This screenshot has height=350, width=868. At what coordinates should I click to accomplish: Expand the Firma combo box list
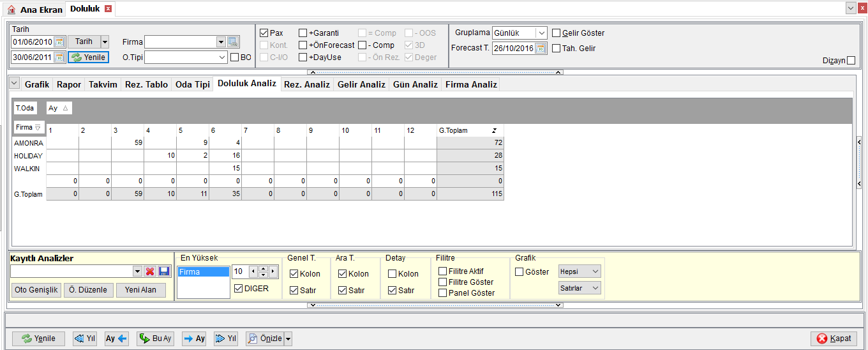pyautogui.click(x=221, y=42)
